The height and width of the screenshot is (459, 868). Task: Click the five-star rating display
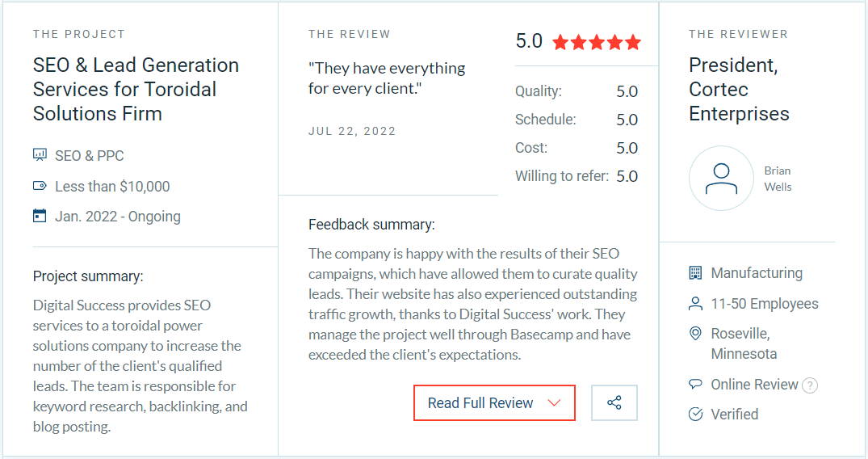(597, 42)
